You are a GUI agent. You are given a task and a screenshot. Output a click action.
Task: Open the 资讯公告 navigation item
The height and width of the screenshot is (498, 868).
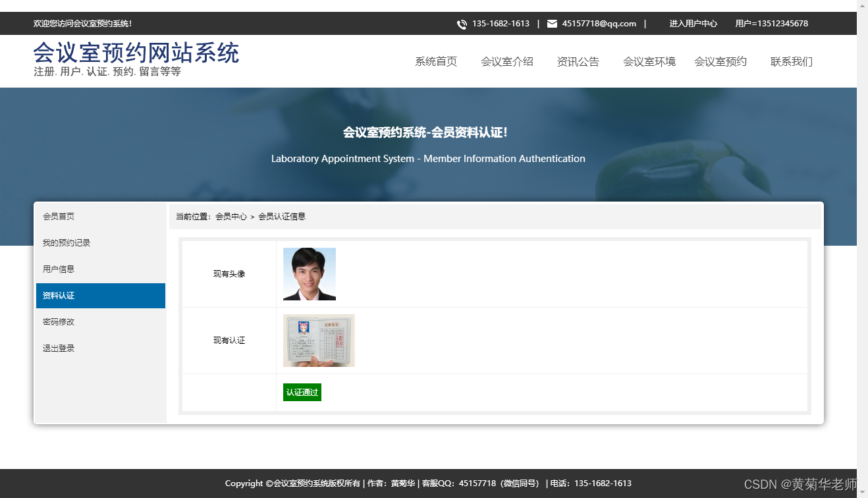tap(578, 61)
